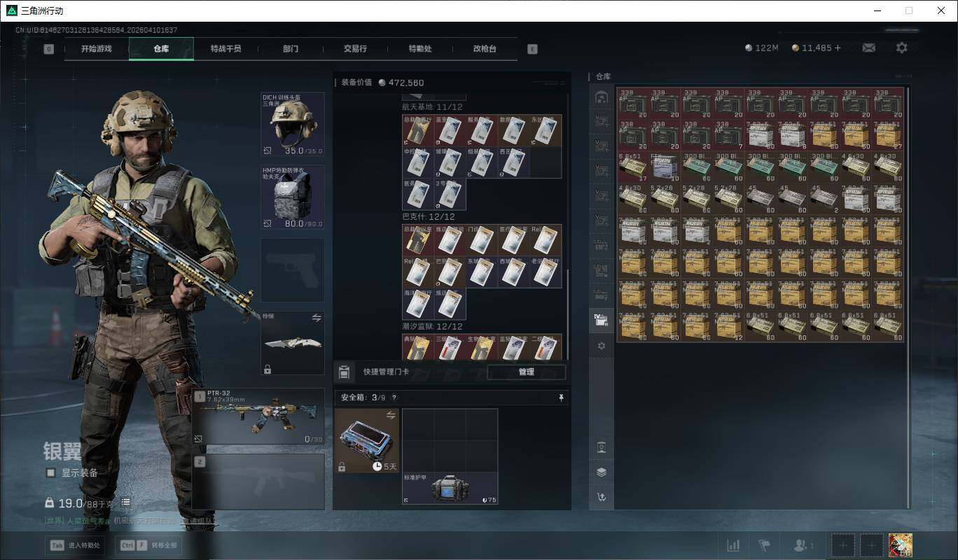The height and width of the screenshot is (560, 958).
Task: Select the 标准护甲 repair kit item
Action: pos(450,489)
